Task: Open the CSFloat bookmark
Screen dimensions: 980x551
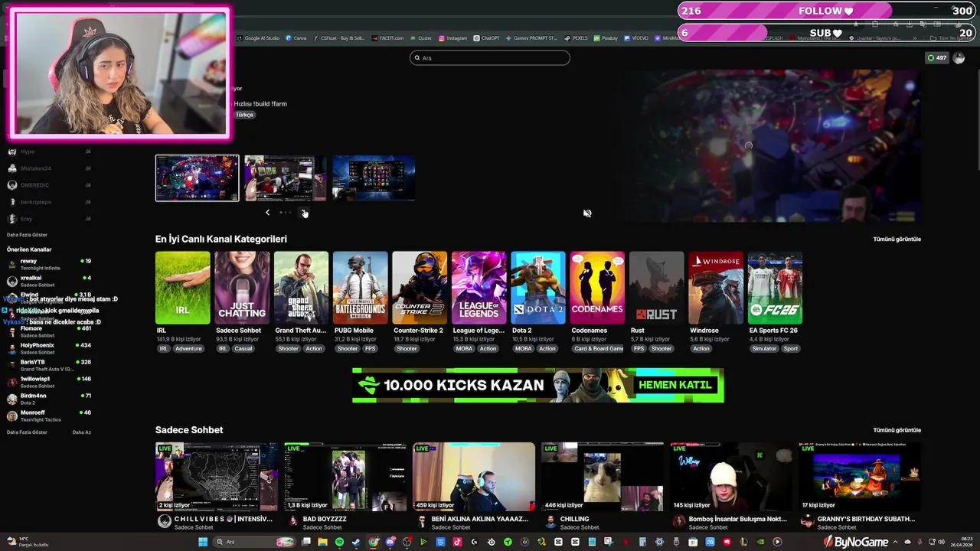Action: pos(339,37)
